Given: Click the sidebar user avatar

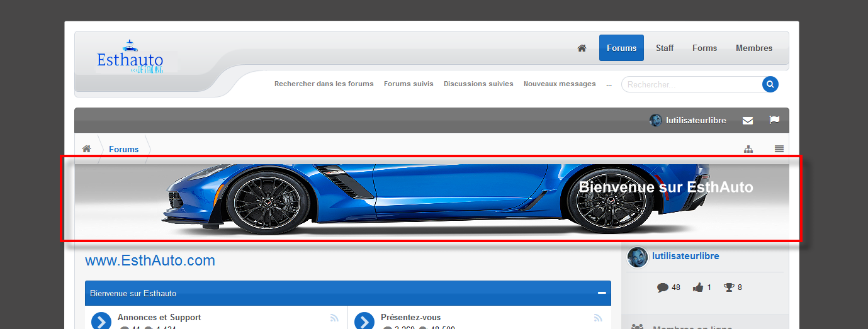Looking at the screenshot, I should [x=638, y=257].
